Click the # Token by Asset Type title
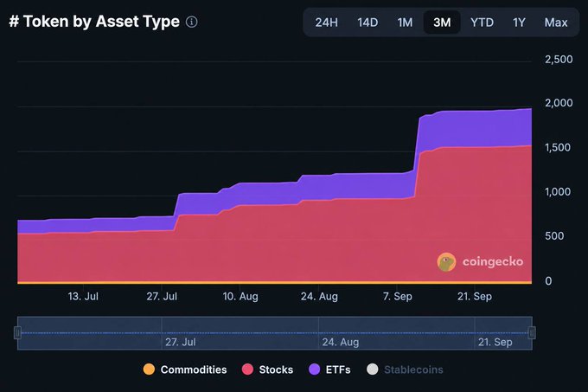The width and height of the screenshot is (588, 392). click(94, 22)
